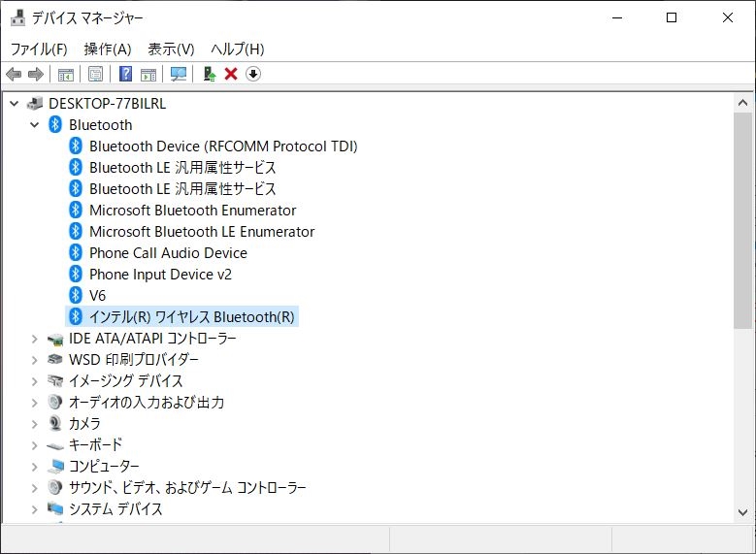The width and height of the screenshot is (756, 554).
Task: Open the 表示(V) menu
Action: coord(171,49)
